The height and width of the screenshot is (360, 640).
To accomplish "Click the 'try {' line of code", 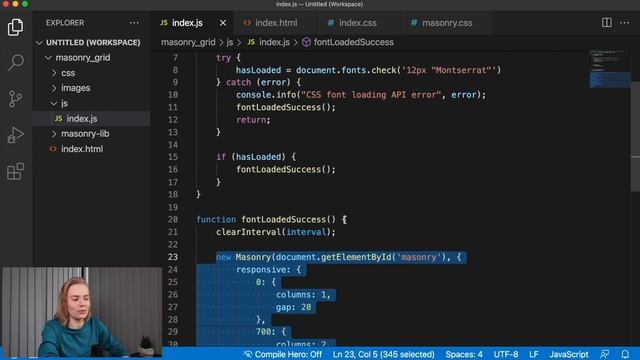I will (x=228, y=58).
